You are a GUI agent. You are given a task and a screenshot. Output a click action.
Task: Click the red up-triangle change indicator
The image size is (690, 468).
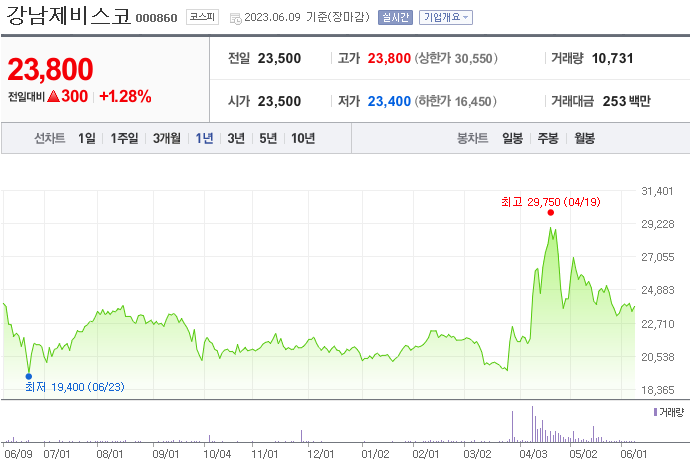point(53,96)
